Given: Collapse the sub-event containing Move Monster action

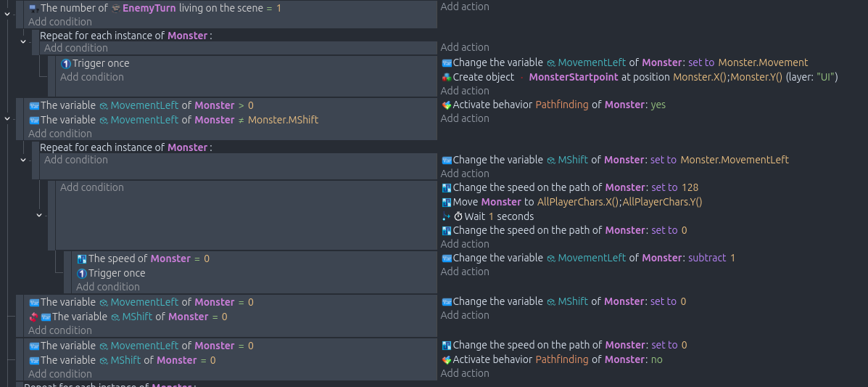Looking at the screenshot, I should pos(39,215).
